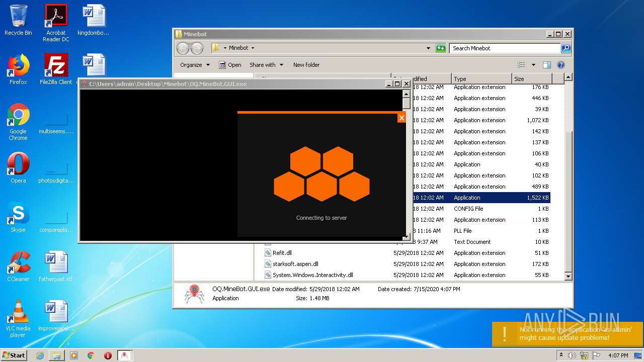Expand the address bar root folder arrow
Image resolution: width=644 pixels, height=362 pixels.
[x=224, y=48]
